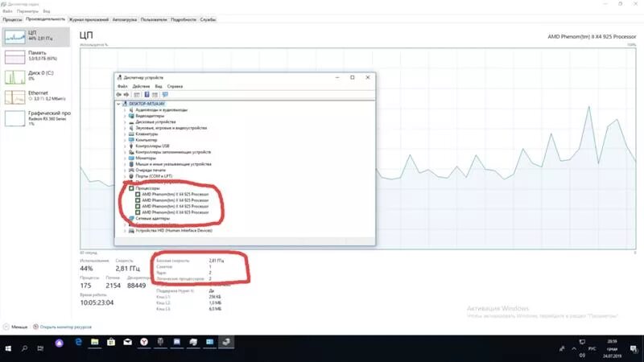Click keyboard icon next to Клавиатуры
The image size is (644, 362).
[x=131, y=134]
